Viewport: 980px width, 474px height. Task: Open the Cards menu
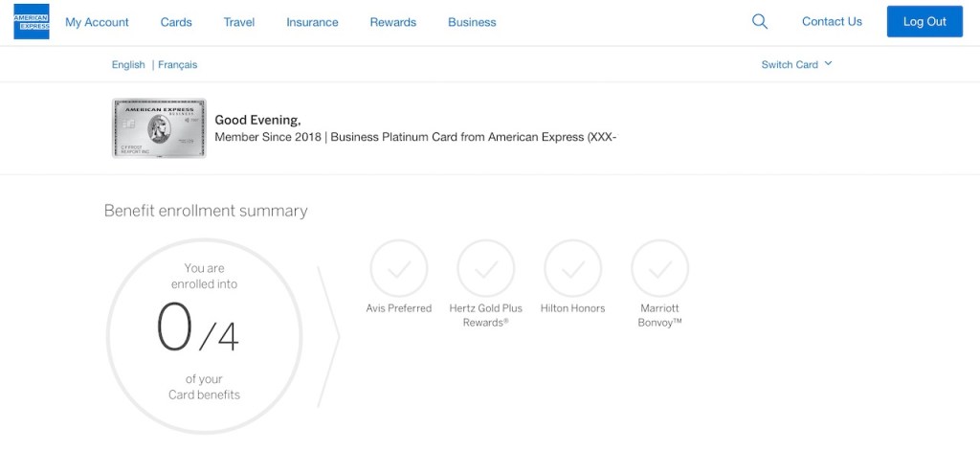pos(176,22)
